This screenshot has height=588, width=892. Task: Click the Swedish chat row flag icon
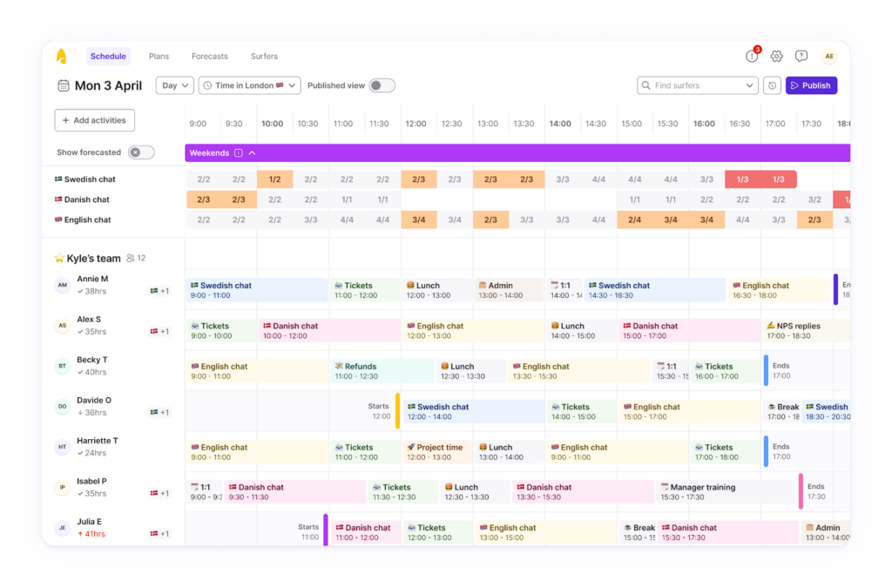click(x=58, y=179)
